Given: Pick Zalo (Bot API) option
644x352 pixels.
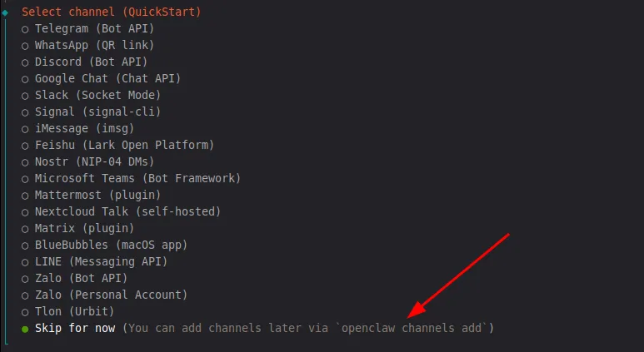Looking at the screenshot, I should [81, 278].
